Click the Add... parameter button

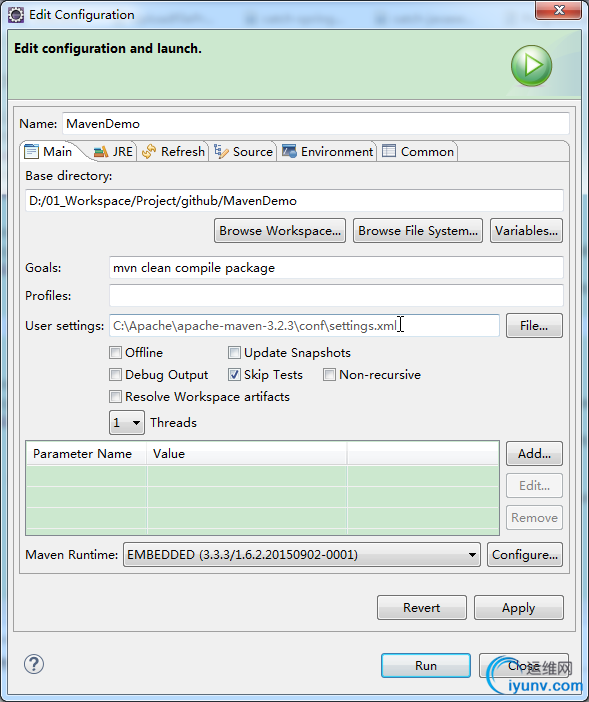[x=534, y=454]
